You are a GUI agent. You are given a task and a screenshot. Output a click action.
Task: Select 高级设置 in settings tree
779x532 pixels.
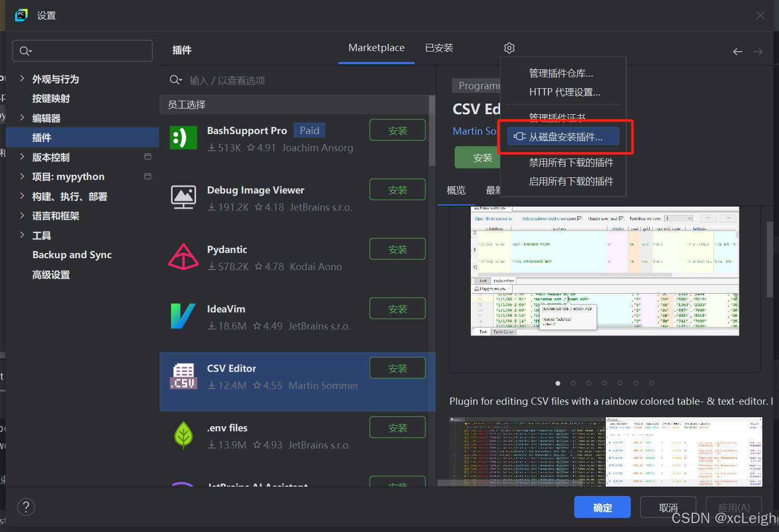[x=51, y=275]
